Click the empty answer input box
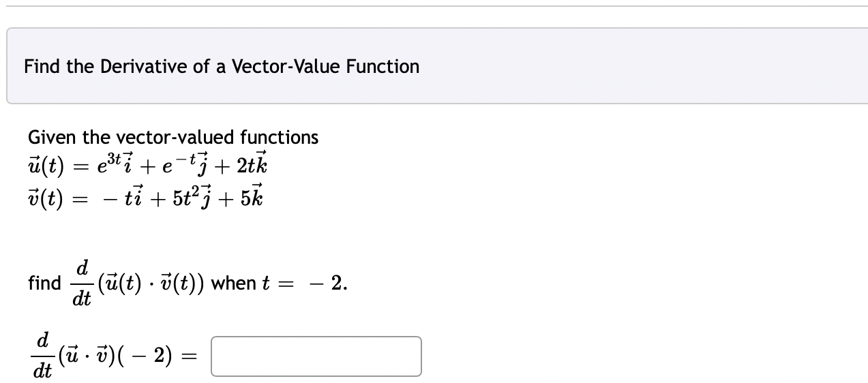This screenshot has width=868, height=383. [316, 356]
